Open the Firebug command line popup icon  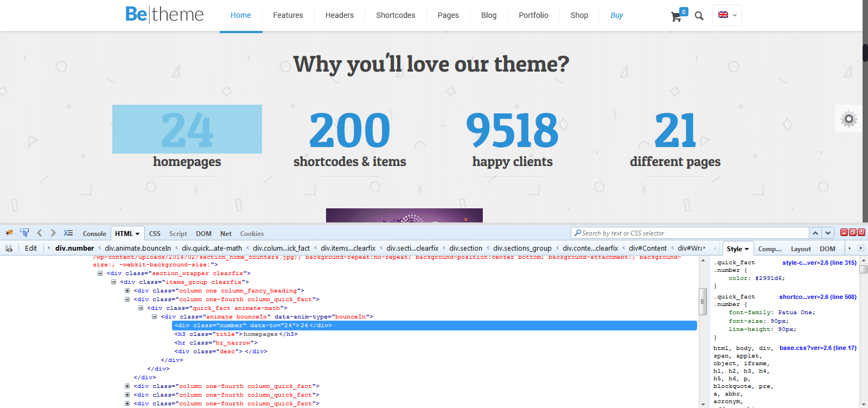[x=68, y=233]
